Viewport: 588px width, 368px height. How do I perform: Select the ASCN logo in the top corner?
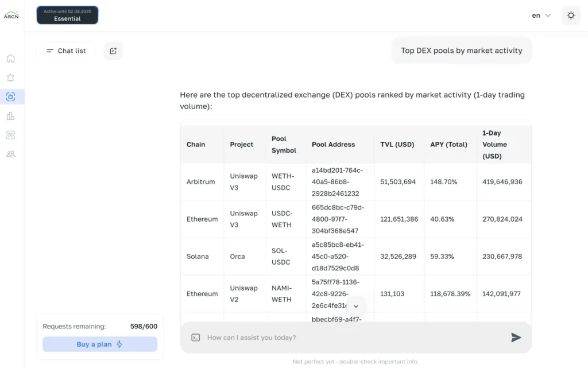[11, 15]
